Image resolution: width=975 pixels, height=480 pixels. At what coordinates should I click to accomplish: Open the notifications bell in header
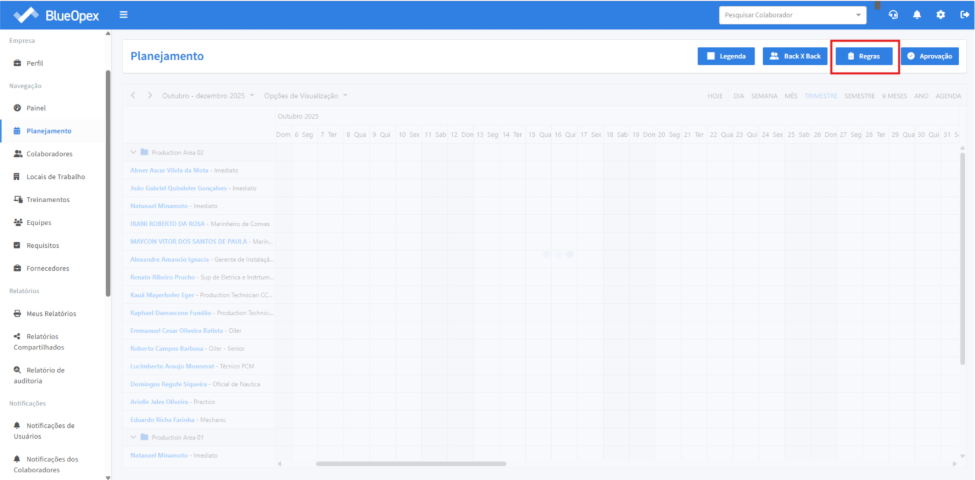[917, 15]
